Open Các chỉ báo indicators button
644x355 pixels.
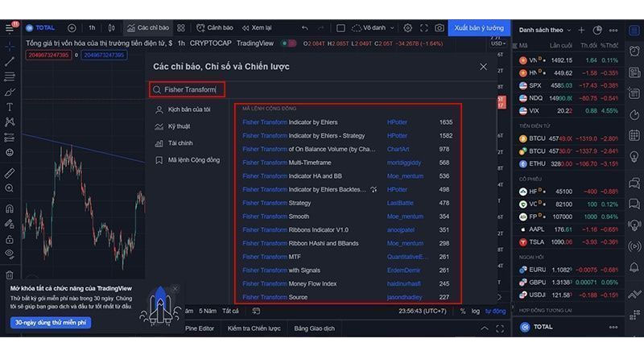pos(148,28)
